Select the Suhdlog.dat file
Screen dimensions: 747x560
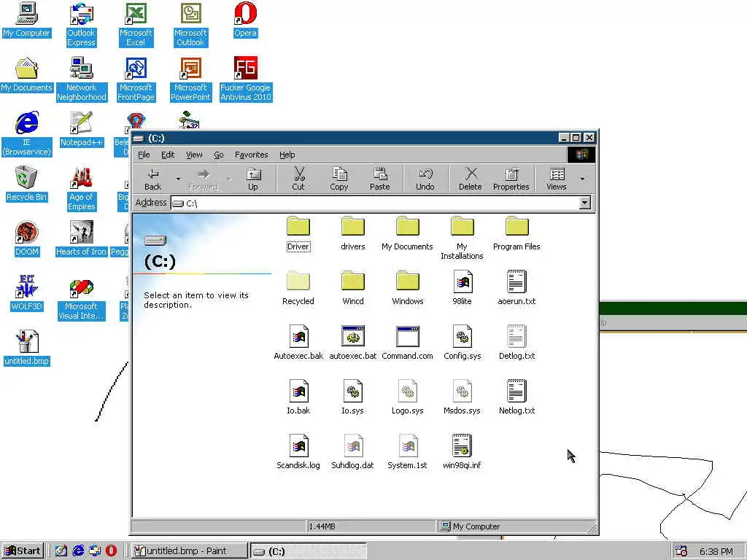pyautogui.click(x=353, y=452)
